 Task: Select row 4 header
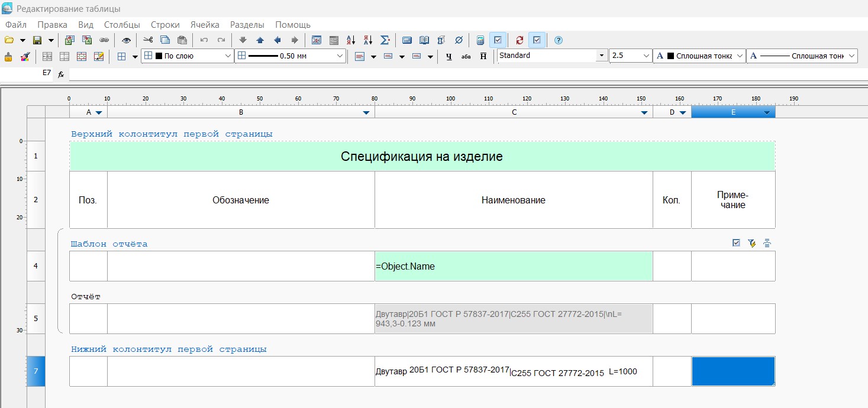[x=36, y=266]
